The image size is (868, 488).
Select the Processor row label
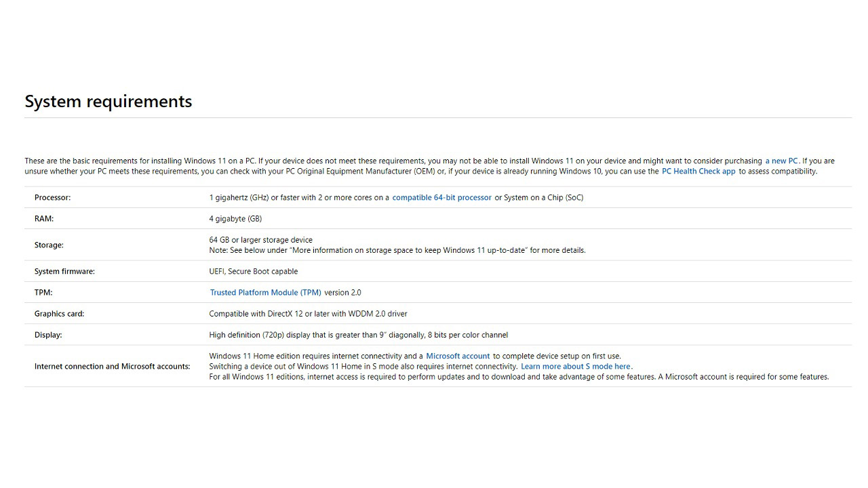tap(52, 198)
